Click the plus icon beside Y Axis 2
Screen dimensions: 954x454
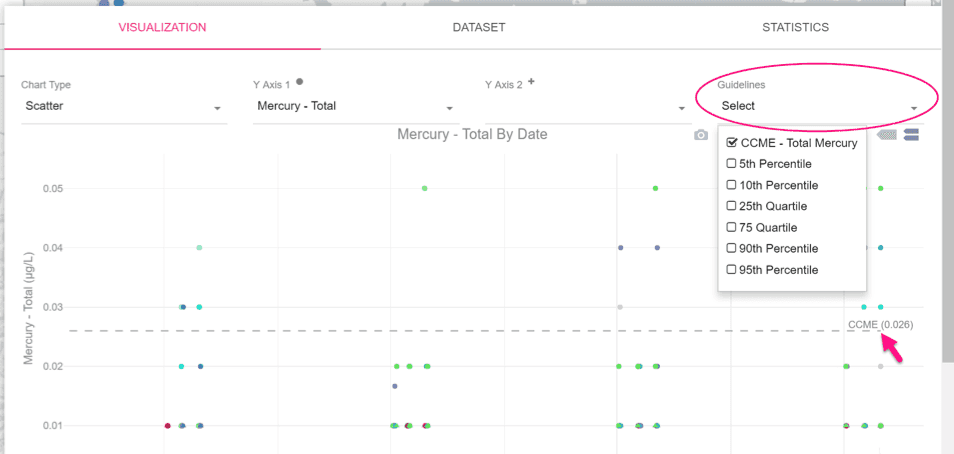(531, 82)
